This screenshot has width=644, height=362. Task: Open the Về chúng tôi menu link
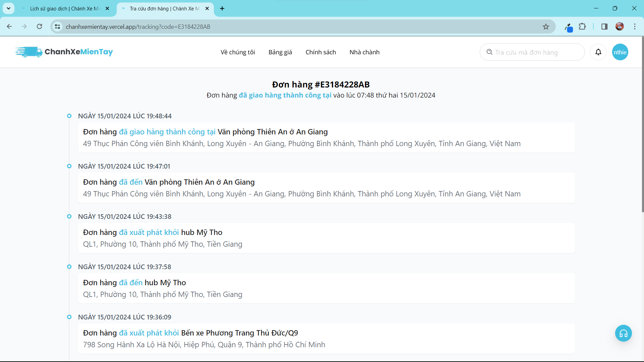(x=237, y=52)
